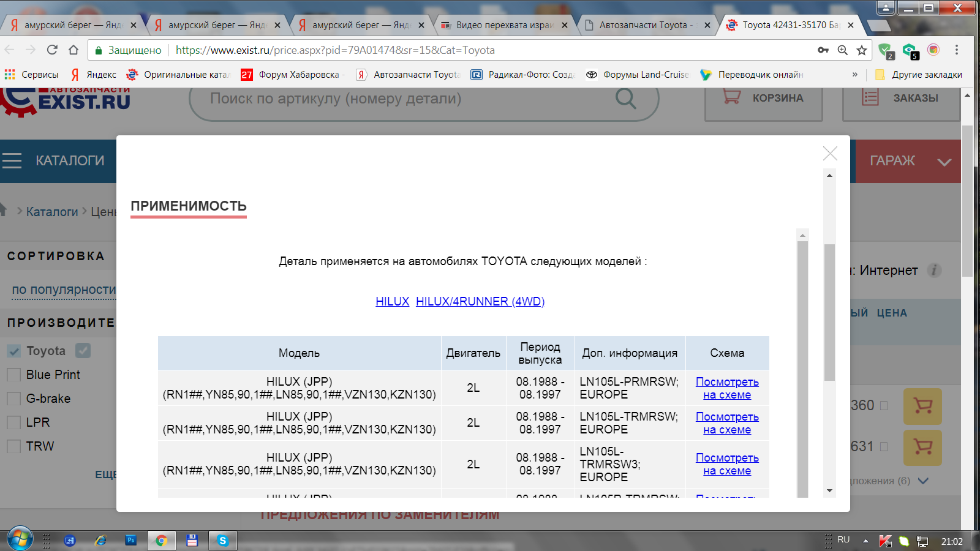Open saved password key icon
The height and width of the screenshot is (551, 980).
point(823,50)
